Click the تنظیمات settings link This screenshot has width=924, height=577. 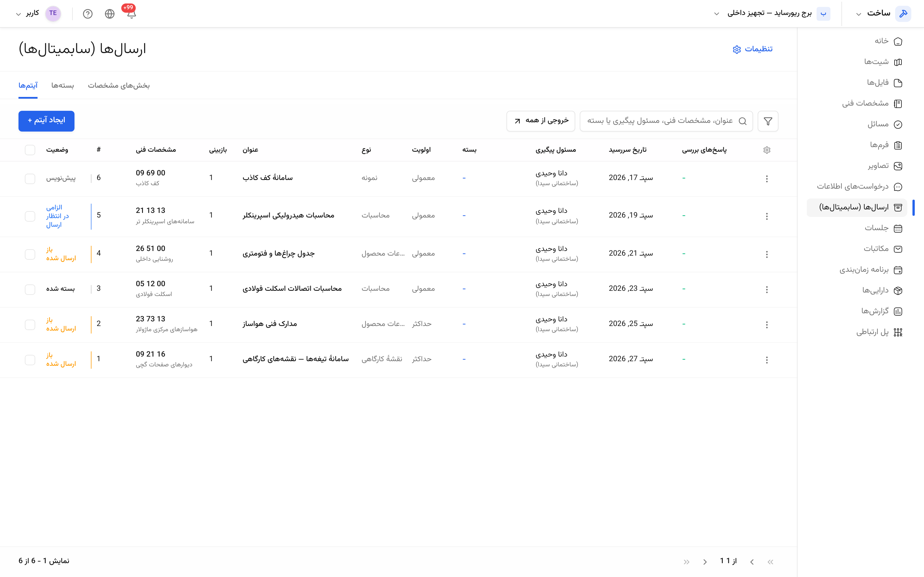click(x=752, y=49)
